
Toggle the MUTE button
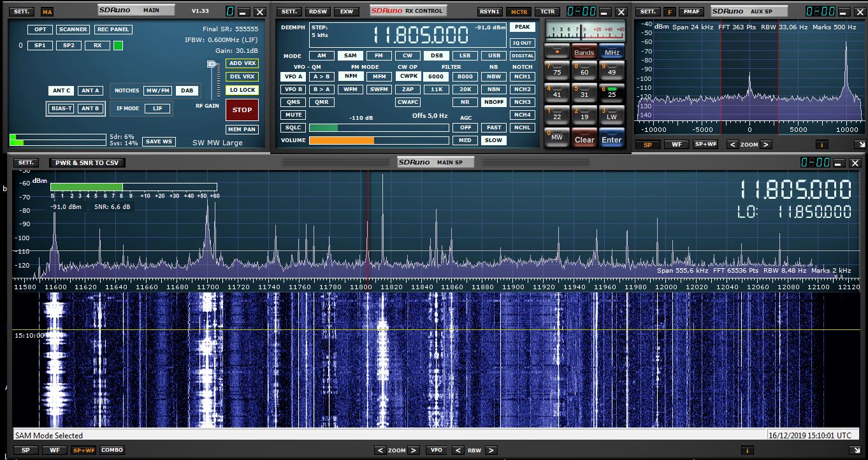[x=294, y=115]
